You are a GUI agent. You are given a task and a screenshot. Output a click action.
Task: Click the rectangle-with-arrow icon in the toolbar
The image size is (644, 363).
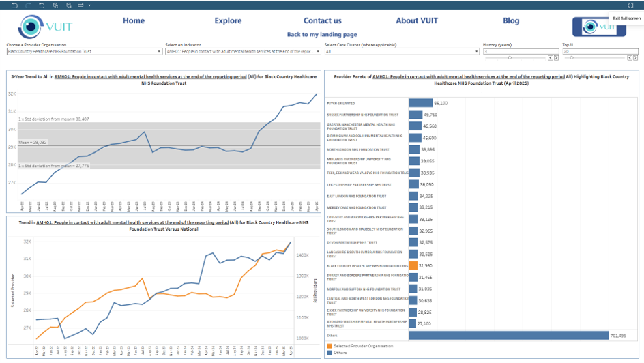[x=80, y=5]
